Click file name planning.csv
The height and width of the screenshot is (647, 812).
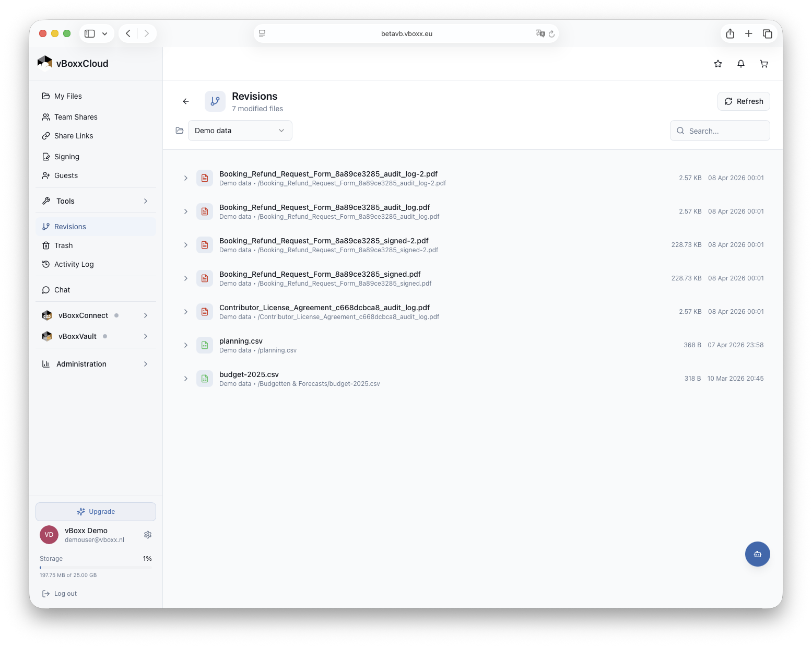[x=241, y=341]
